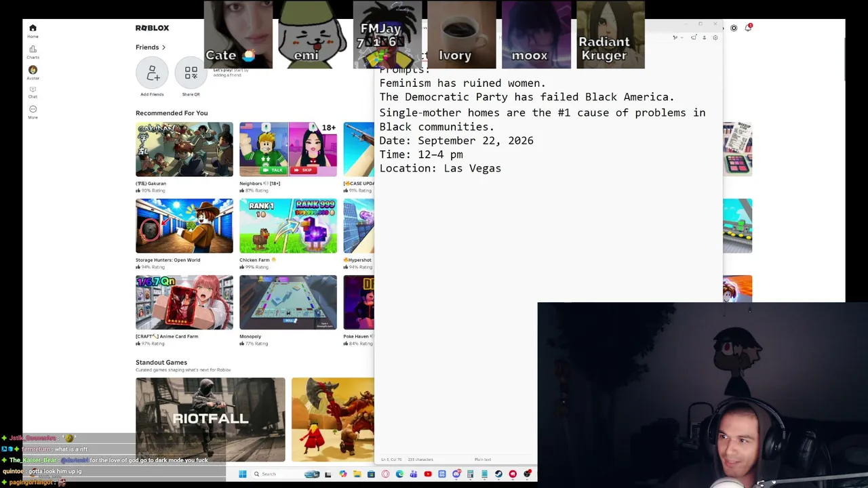Click the Democratic Party line in Notepad
The width and height of the screenshot is (868, 488).
pos(527,97)
